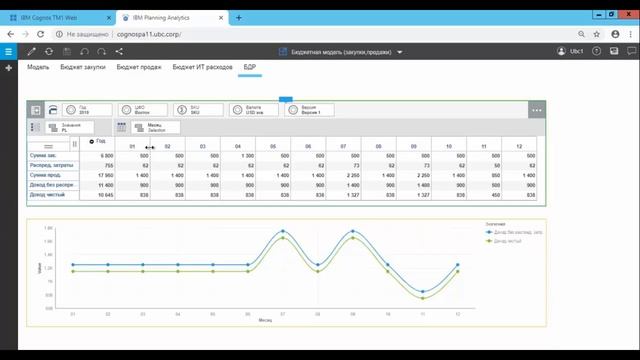This screenshot has height=360, width=640.
Task: Click the 01 month column header
Action: click(x=132, y=146)
